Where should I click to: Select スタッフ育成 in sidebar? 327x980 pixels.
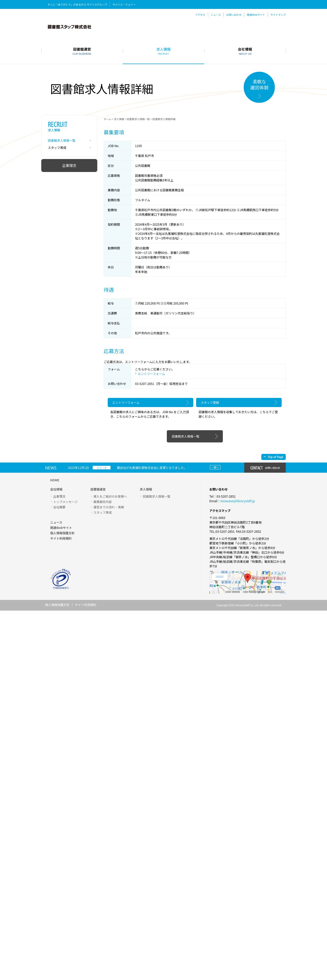69,148
